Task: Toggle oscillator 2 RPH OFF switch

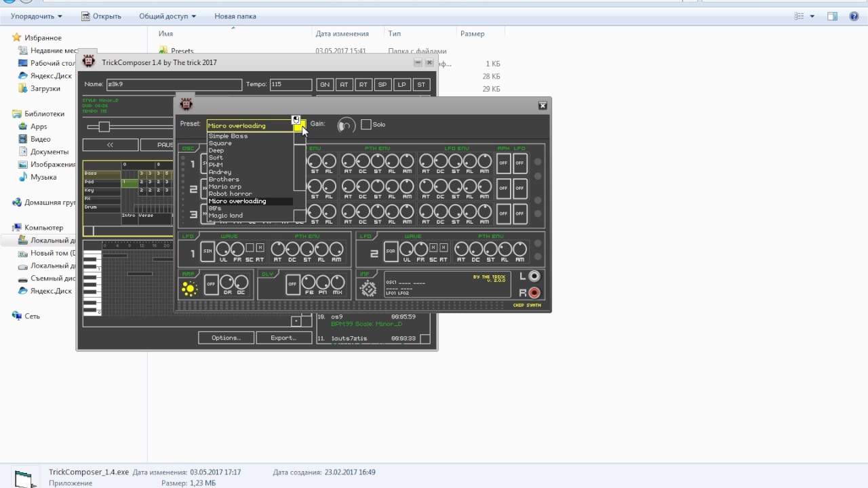Action: click(503, 188)
